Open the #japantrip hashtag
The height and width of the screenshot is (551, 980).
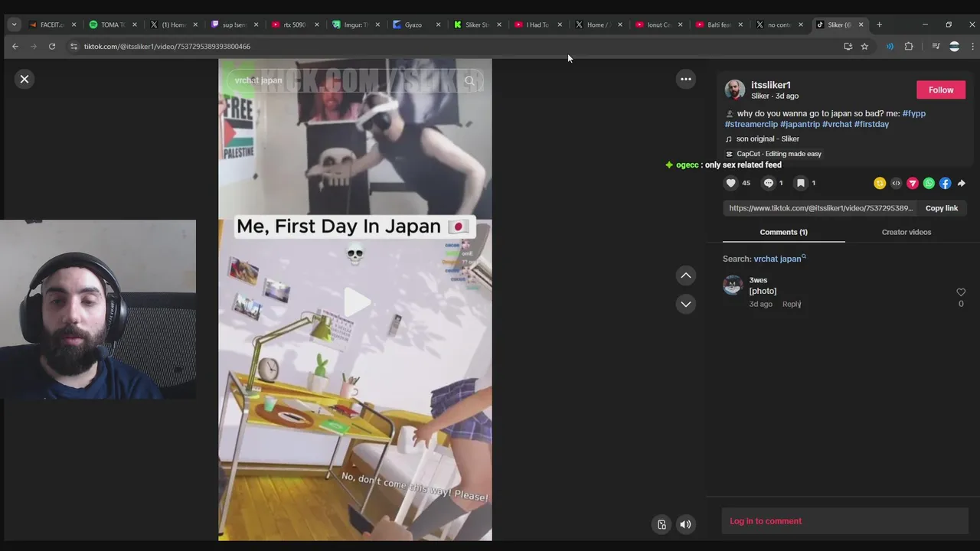[x=800, y=124]
